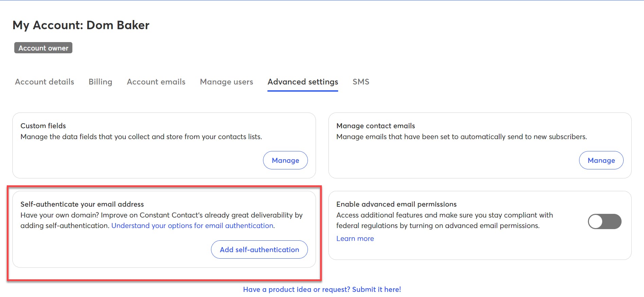Open the Account emails tab
The height and width of the screenshot is (297, 644).
(156, 82)
